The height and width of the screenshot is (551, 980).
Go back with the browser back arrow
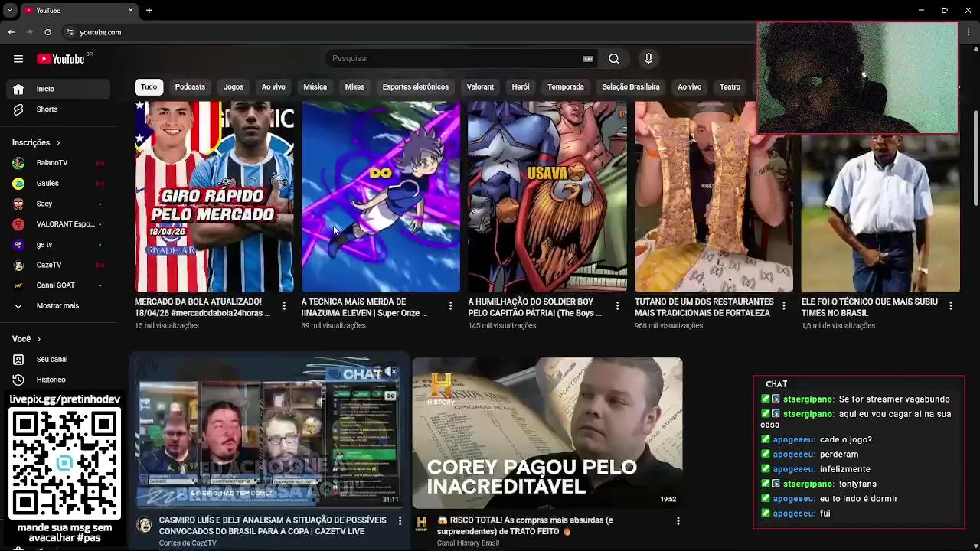pos(11,32)
